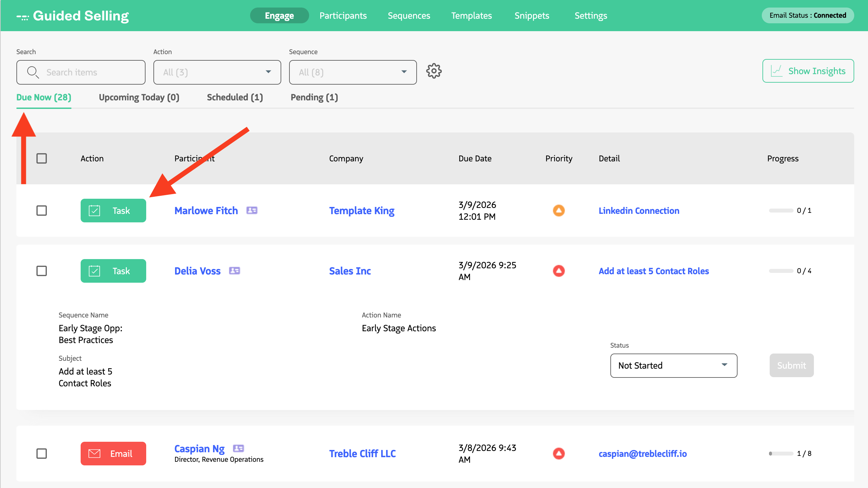Change the Status dropdown from Not Started

point(673,366)
